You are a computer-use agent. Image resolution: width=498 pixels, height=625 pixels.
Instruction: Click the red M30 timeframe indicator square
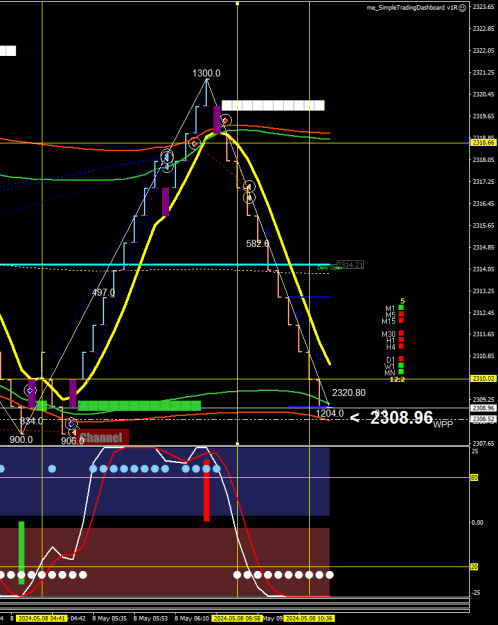click(401, 334)
